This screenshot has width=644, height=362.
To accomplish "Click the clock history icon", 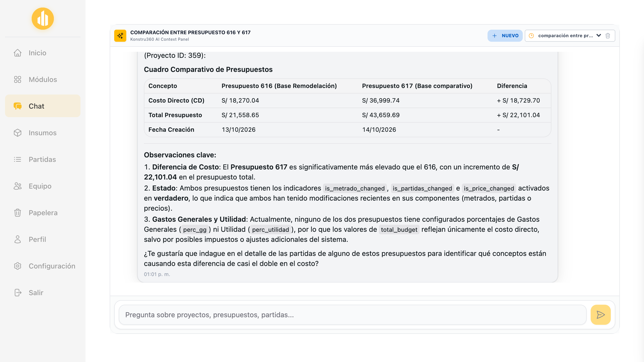I will (x=531, y=36).
